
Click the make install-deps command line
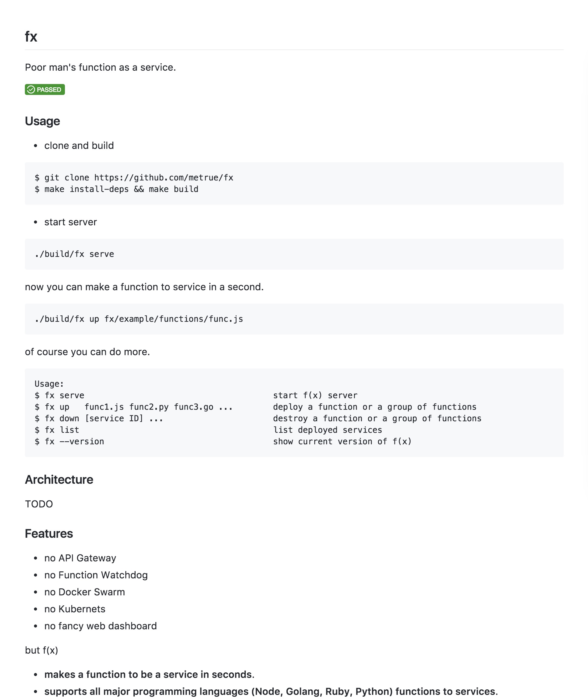(x=117, y=189)
